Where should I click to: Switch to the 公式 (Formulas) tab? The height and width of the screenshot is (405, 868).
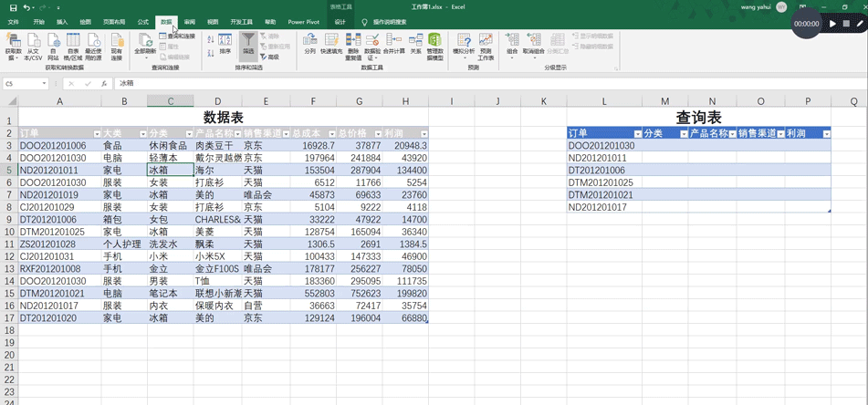(x=142, y=22)
